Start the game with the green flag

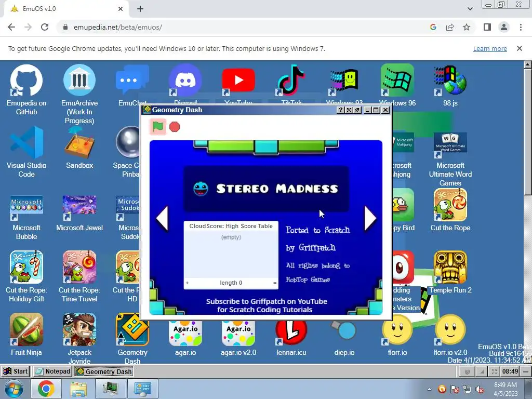(158, 127)
